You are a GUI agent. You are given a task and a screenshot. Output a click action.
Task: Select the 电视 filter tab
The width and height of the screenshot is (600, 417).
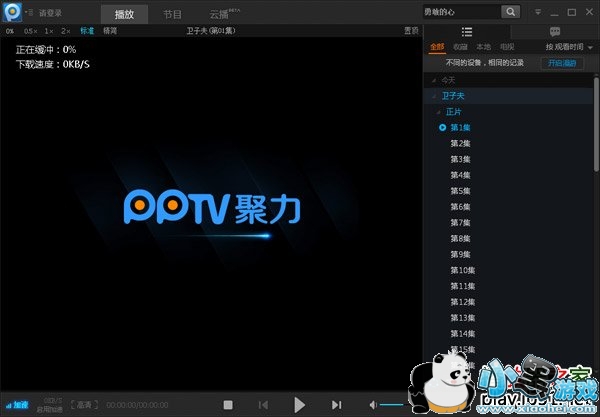[507, 47]
